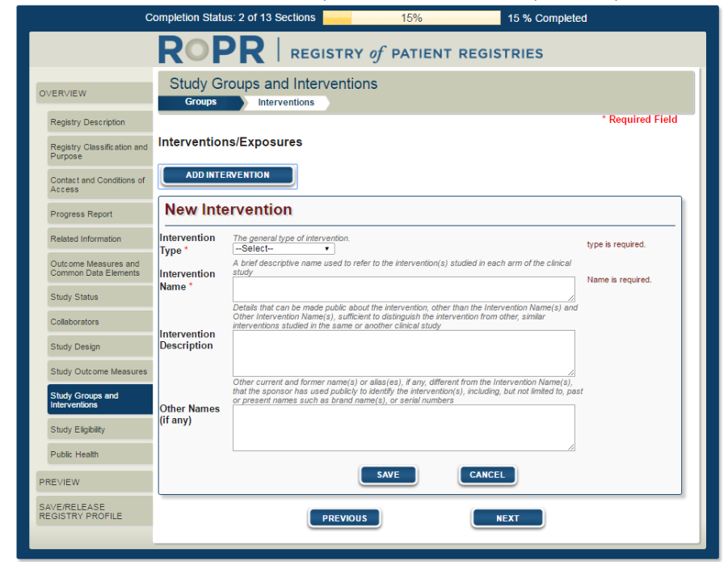Focus the Intervention Description text area

click(403, 353)
